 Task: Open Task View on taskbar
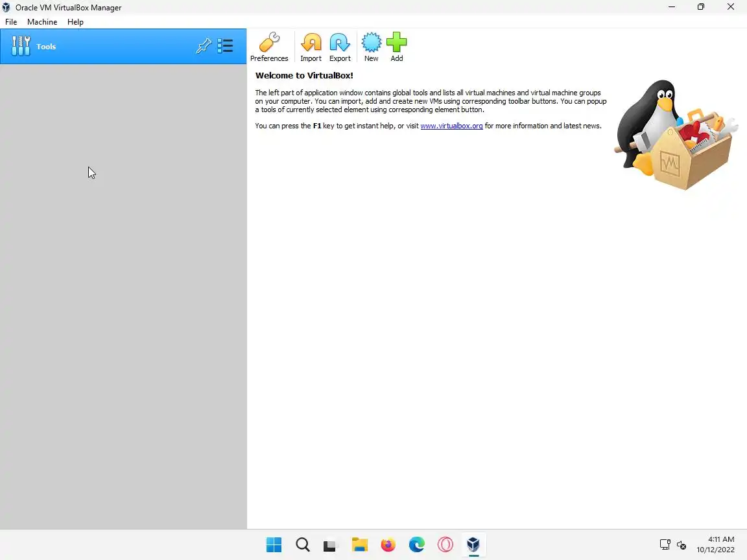[x=329, y=544]
